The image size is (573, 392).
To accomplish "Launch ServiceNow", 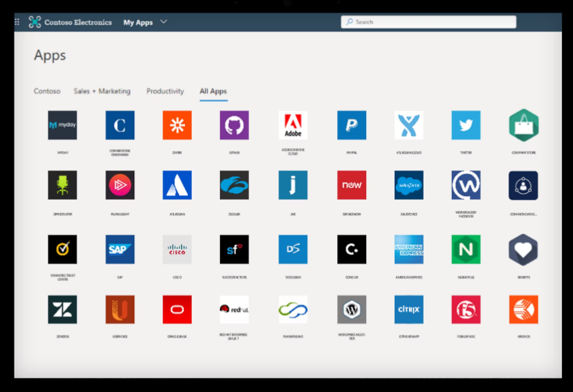I will click(351, 184).
